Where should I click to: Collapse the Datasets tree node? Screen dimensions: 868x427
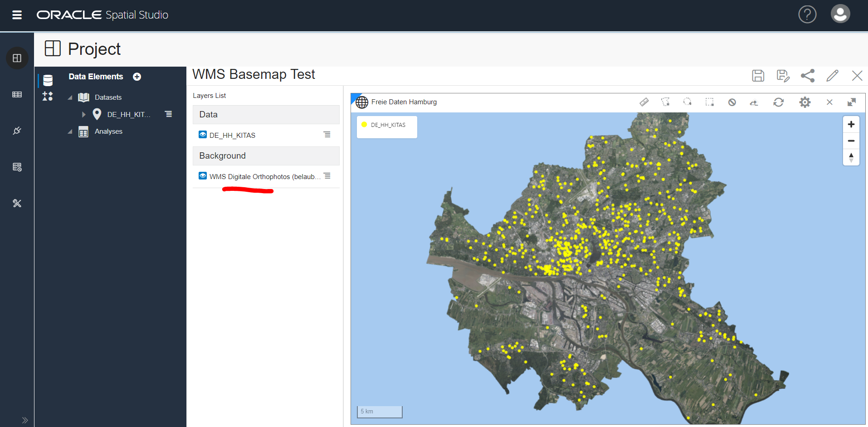click(70, 97)
